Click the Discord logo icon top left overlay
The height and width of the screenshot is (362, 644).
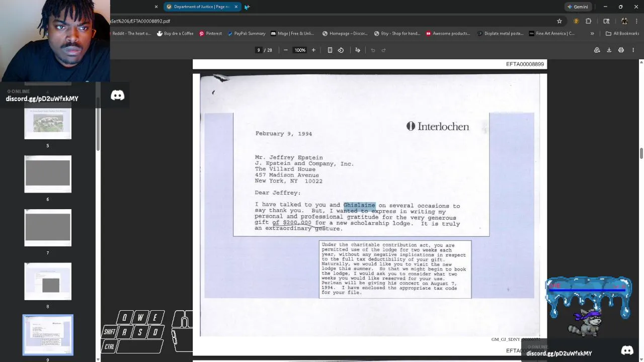(117, 96)
